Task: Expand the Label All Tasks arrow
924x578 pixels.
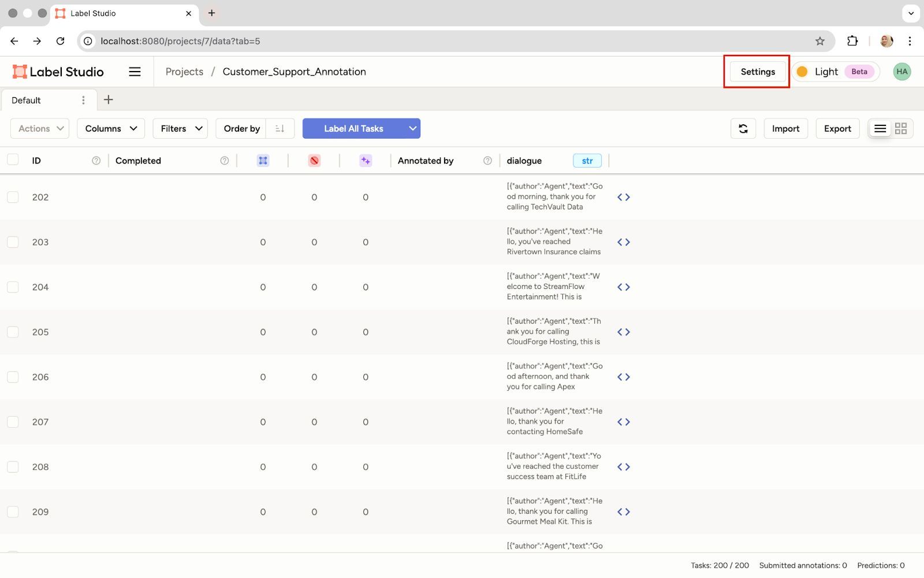Action: (412, 128)
